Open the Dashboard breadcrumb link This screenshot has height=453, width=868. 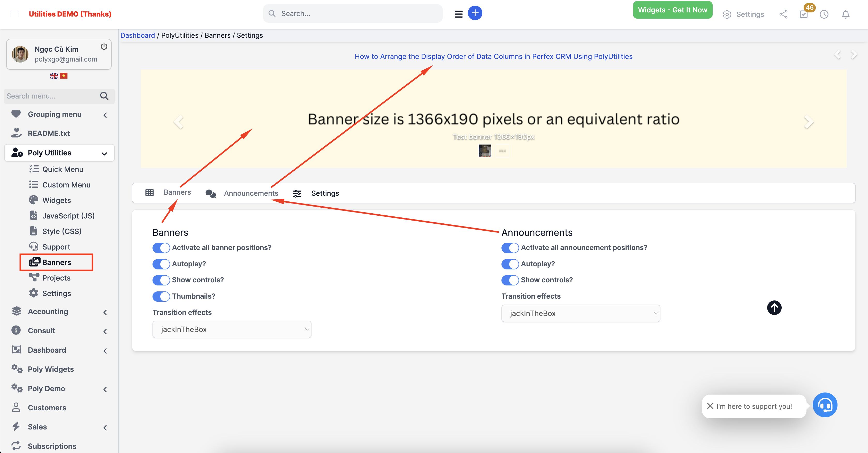[x=138, y=35]
